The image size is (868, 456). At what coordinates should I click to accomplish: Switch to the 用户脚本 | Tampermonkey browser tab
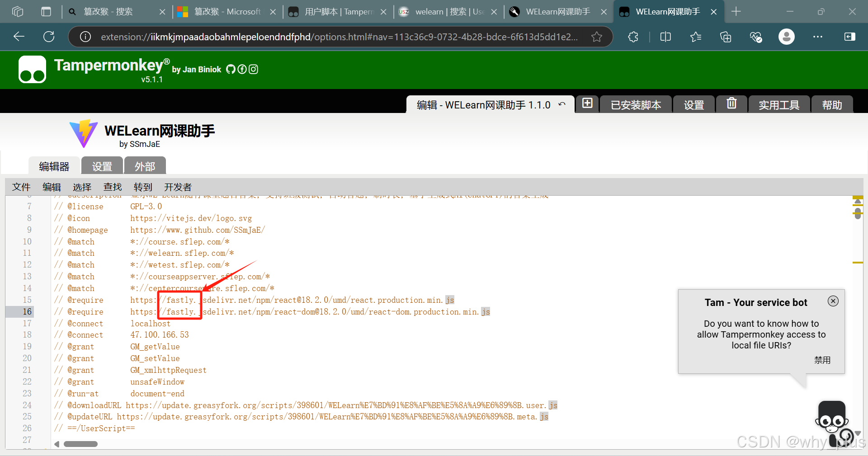[339, 12]
